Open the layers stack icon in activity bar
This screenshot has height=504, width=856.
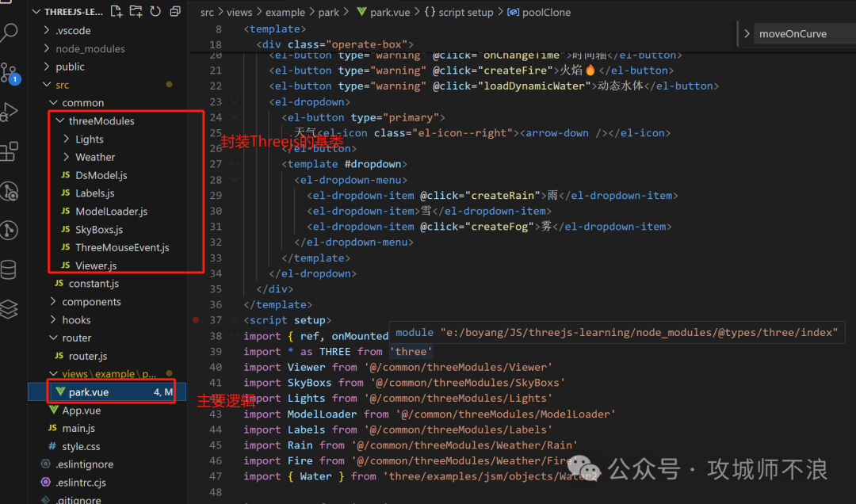(x=9, y=310)
